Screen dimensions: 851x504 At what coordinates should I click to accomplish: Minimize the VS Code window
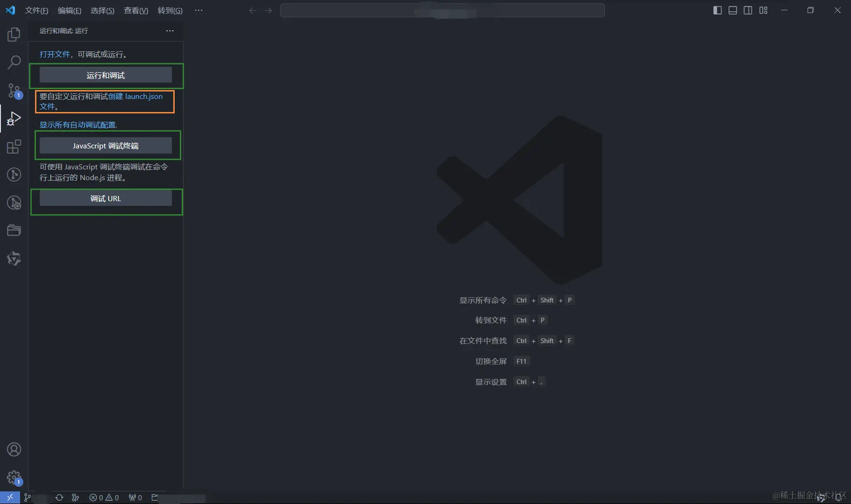tap(784, 10)
